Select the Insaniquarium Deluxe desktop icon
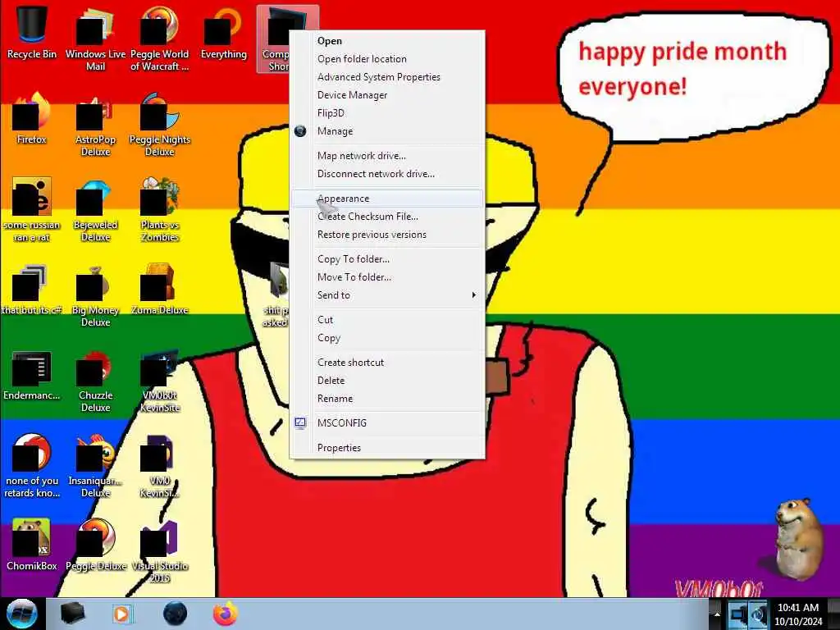Viewport: 840px width, 630px height. point(95,466)
